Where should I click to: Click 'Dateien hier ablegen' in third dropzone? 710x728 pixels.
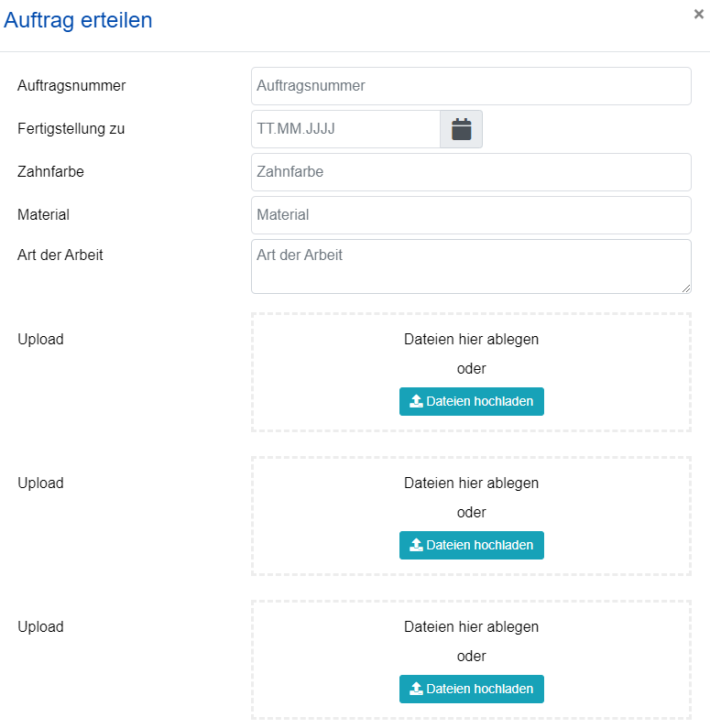point(471,627)
